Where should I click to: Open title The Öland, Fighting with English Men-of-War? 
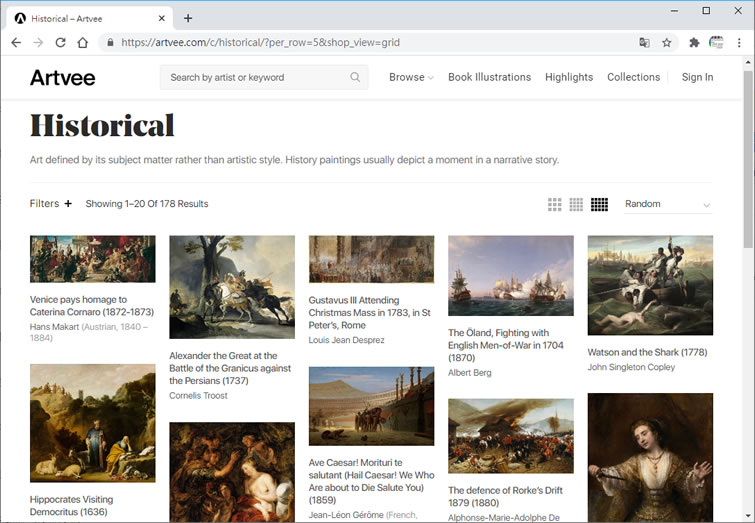[506, 345]
